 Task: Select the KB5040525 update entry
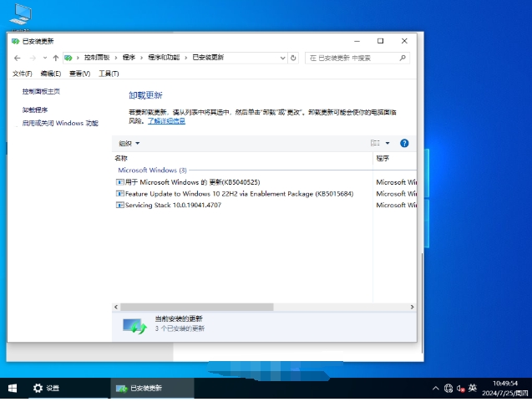(x=192, y=181)
